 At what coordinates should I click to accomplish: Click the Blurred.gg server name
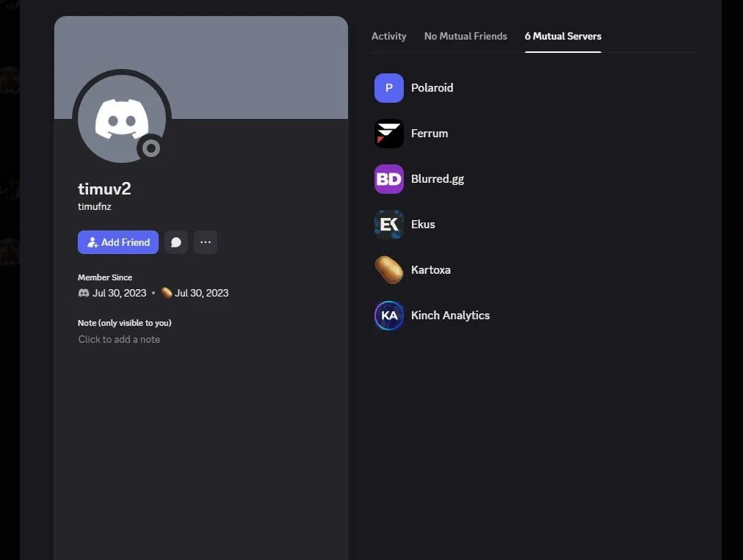point(438,179)
